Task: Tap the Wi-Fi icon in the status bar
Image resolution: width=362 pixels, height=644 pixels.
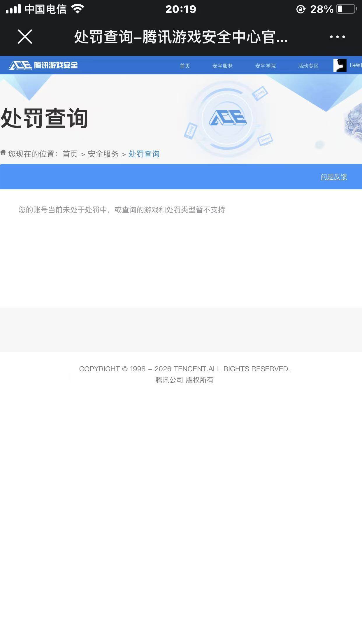Action: pos(78,9)
